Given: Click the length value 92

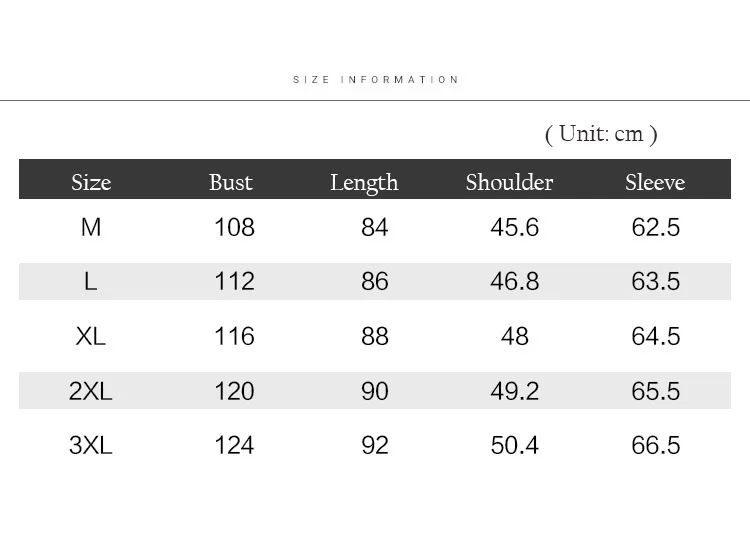Looking at the screenshot, I should click(x=375, y=445).
